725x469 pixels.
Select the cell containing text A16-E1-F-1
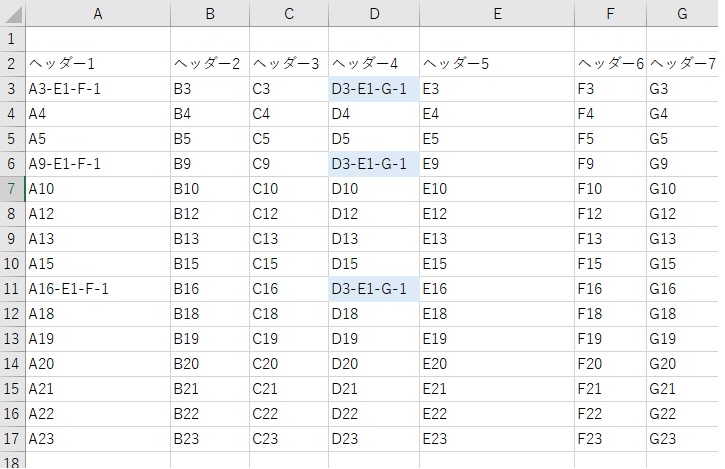[x=97, y=289]
